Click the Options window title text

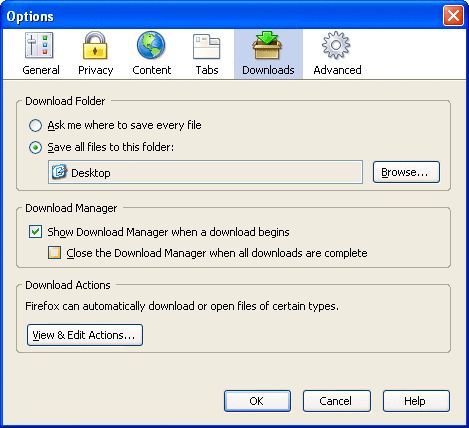pyautogui.click(x=30, y=16)
